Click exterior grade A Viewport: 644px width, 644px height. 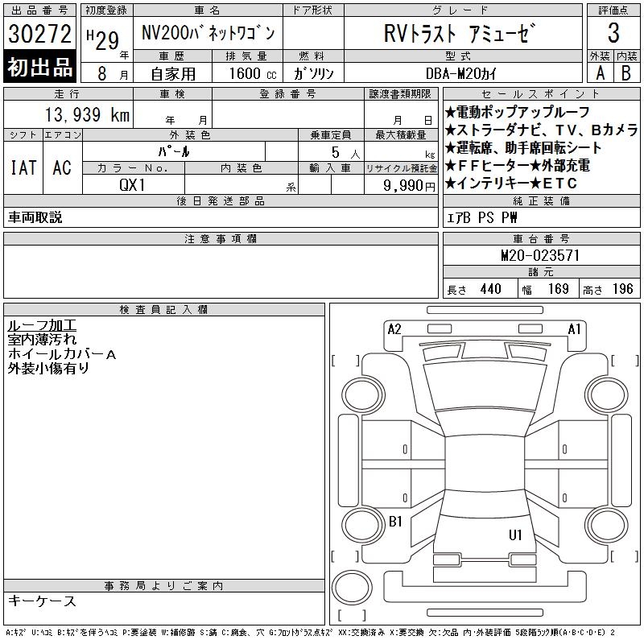coord(600,73)
